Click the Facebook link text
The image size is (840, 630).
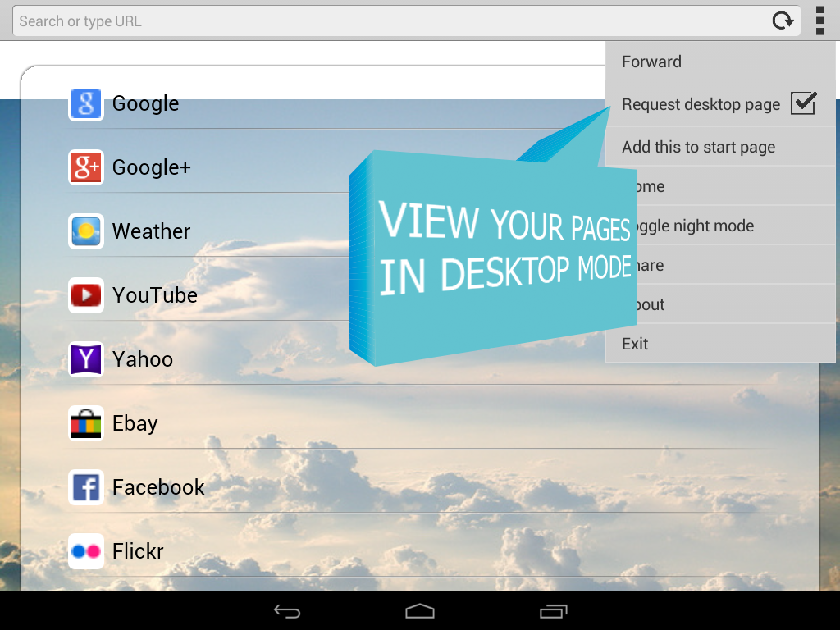click(x=158, y=487)
